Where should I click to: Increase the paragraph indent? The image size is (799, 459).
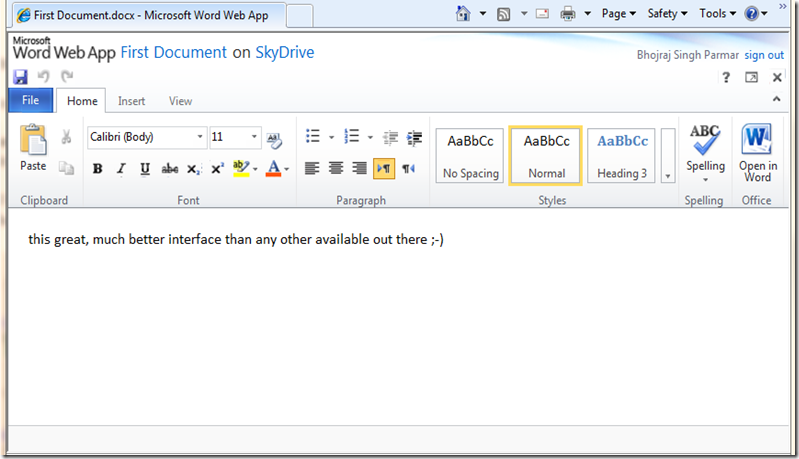(x=414, y=138)
